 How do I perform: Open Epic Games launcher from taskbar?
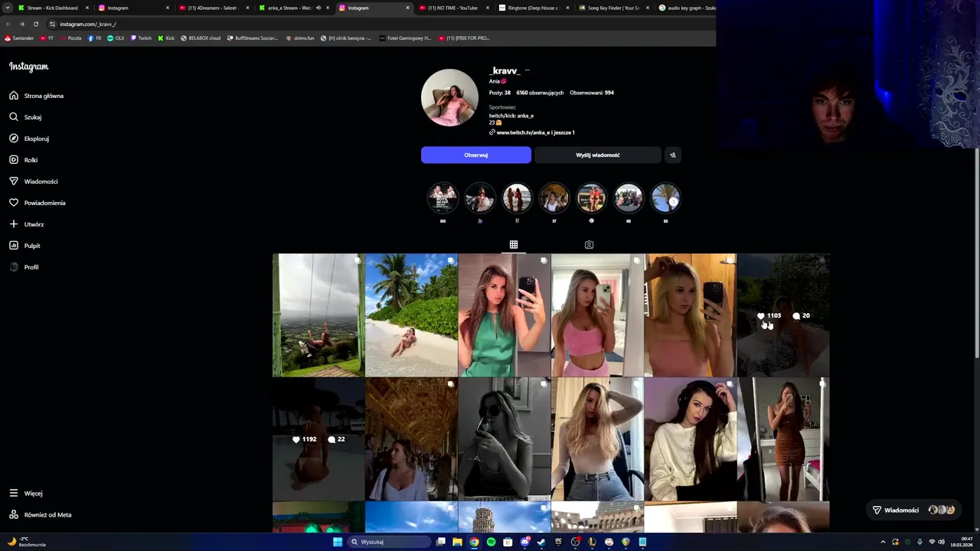(558, 542)
